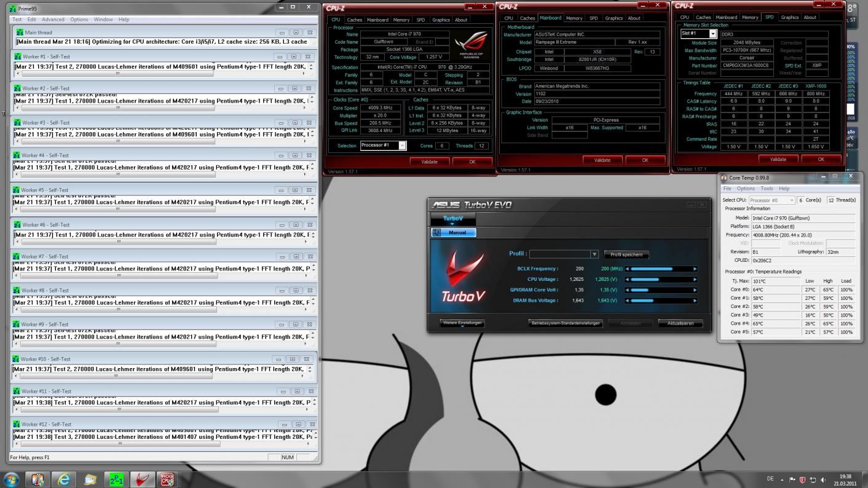This screenshot has width=868, height=488.
Task: Click the Main thread window icon
Action: 20,33
